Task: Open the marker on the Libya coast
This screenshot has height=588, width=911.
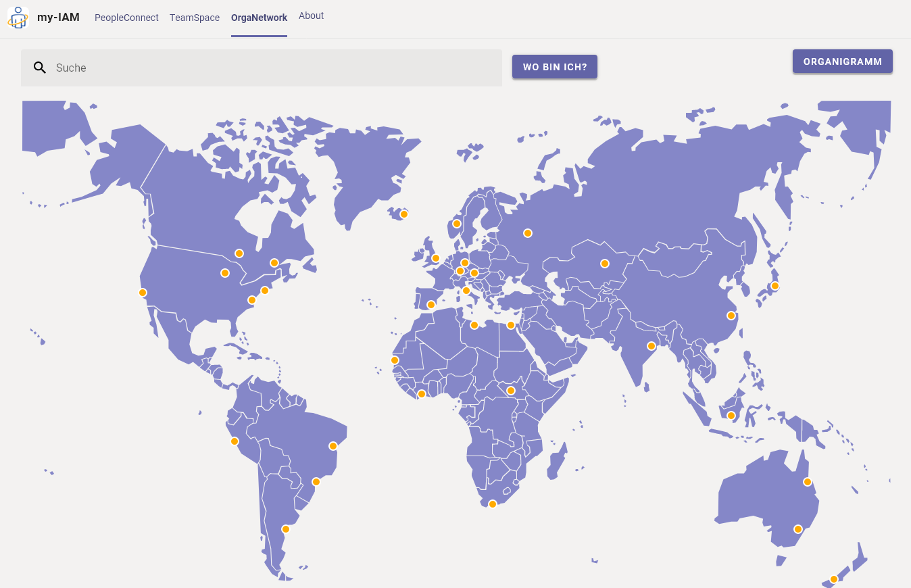Action: 474,325
